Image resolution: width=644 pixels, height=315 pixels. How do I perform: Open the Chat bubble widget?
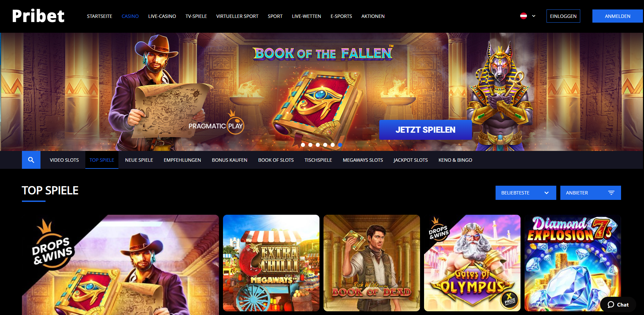[x=618, y=305]
